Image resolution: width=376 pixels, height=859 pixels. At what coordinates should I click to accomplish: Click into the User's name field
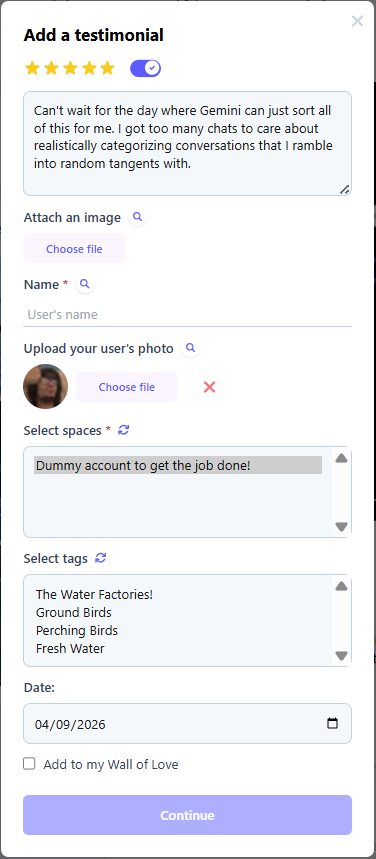tap(187, 314)
